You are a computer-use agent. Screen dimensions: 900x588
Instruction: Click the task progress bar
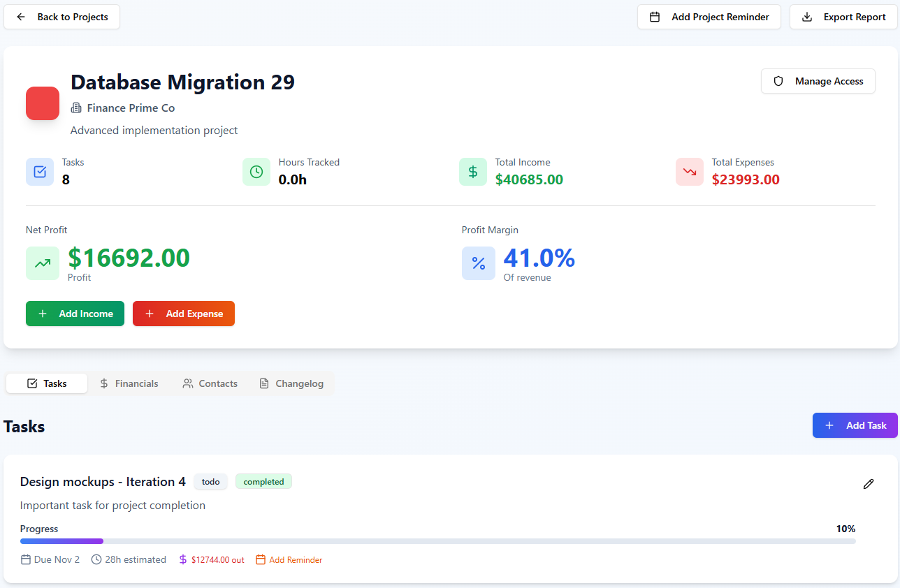point(438,541)
